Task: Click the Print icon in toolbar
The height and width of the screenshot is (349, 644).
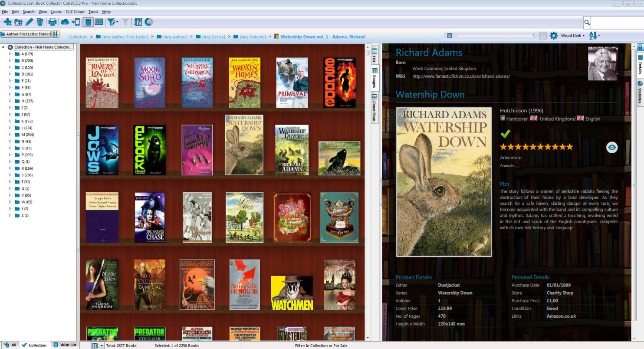Action: tap(53, 22)
